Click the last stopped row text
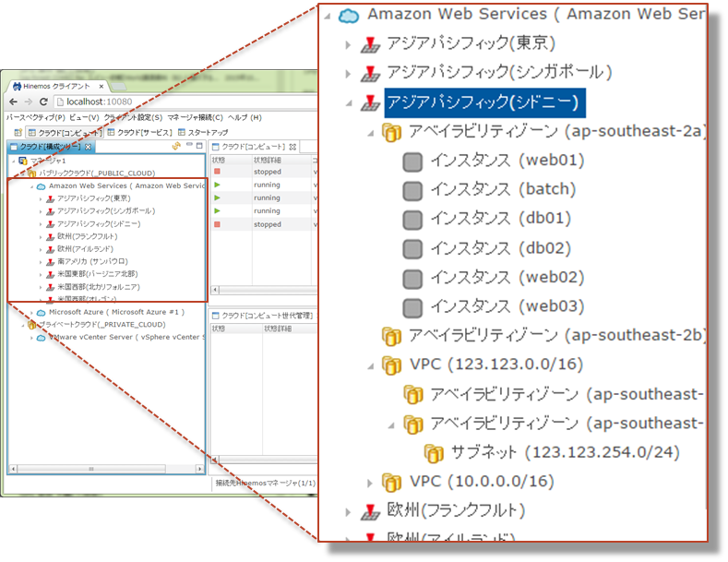This screenshot has height=562, width=728. [x=268, y=224]
